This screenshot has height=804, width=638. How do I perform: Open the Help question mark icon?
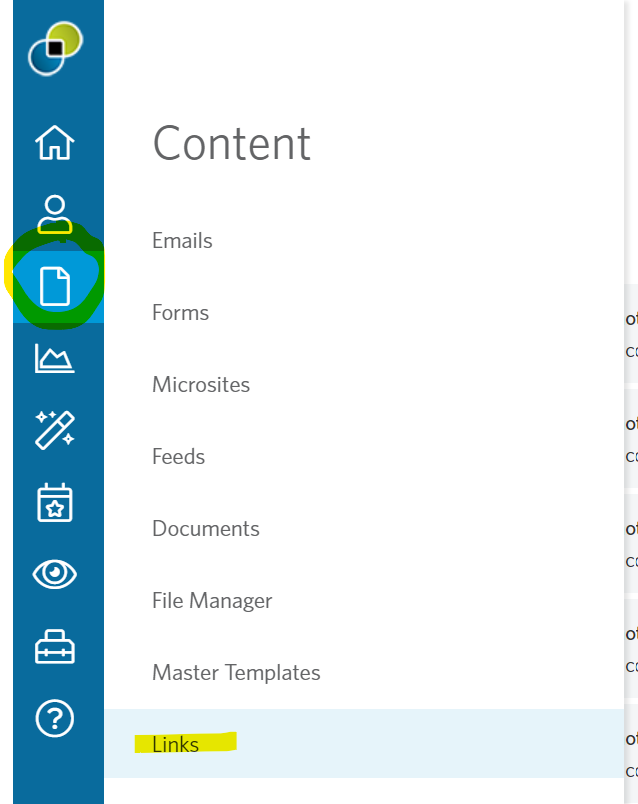[55, 718]
